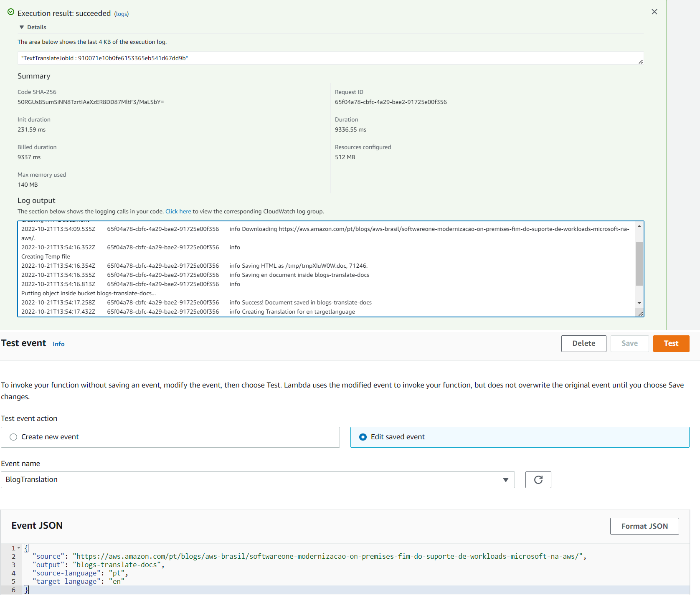The height and width of the screenshot is (598, 700).
Task: Click the Log output heading
Action: [x=36, y=200]
